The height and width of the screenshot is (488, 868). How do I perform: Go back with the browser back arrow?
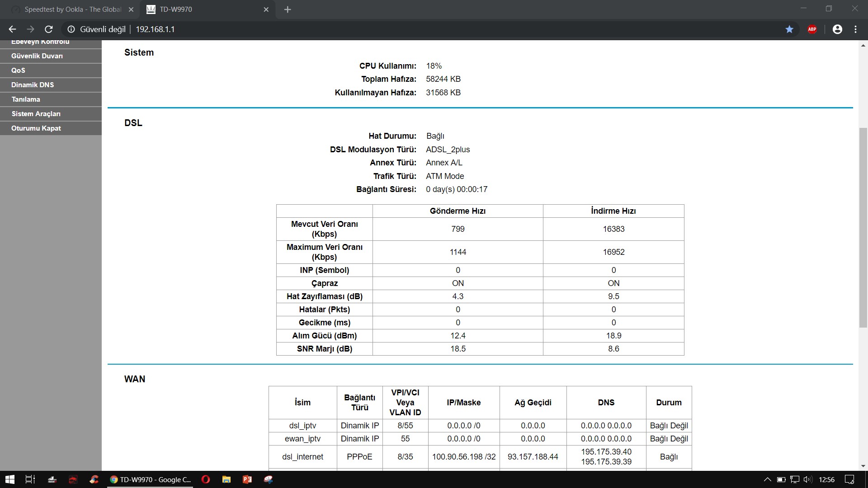pos(13,29)
